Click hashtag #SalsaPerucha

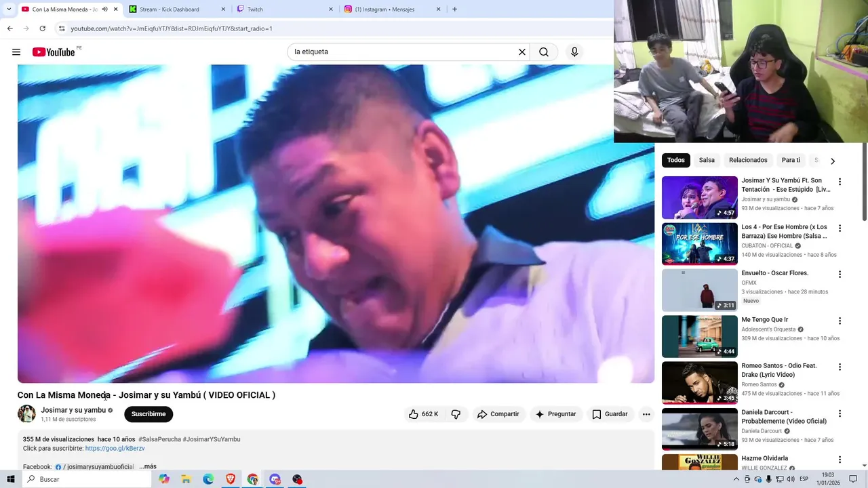click(159, 439)
